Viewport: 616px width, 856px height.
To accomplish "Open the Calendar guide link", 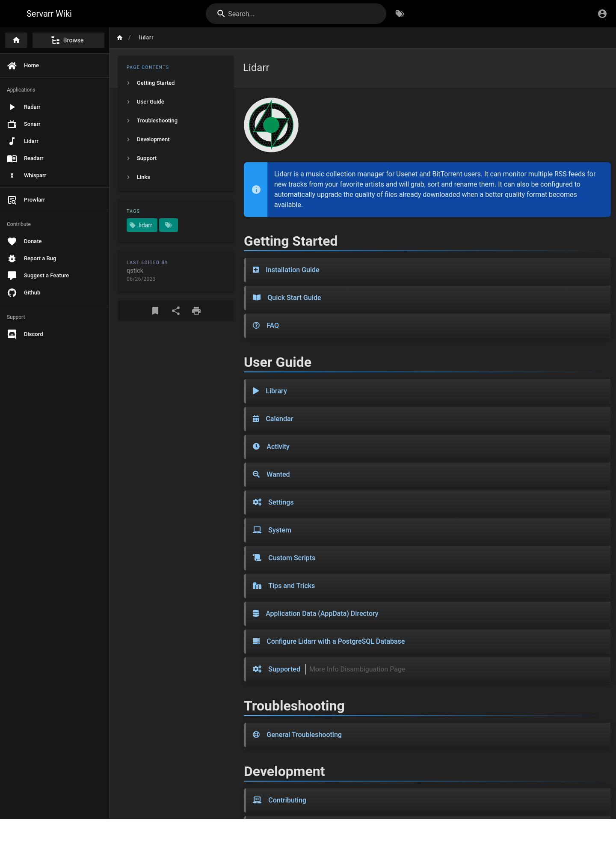I will (x=279, y=419).
